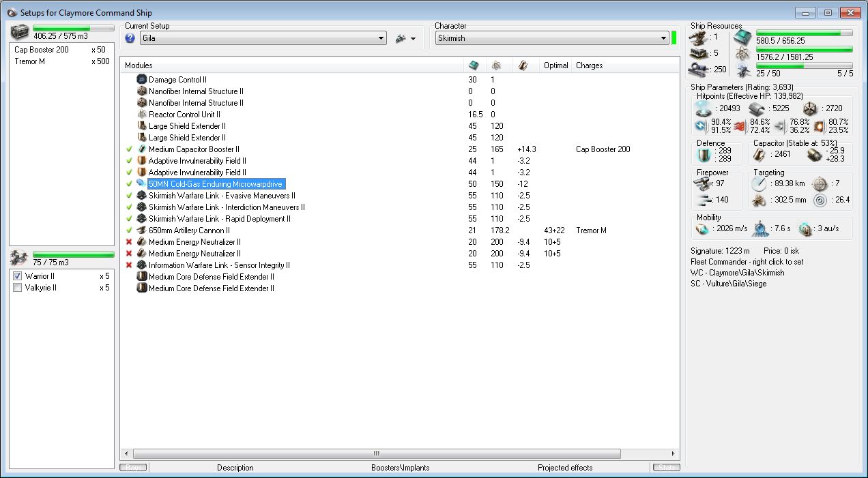This screenshot has width=868, height=478.
Task: Click the EM resistance icon showing 90.4%
Action: [x=700, y=125]
